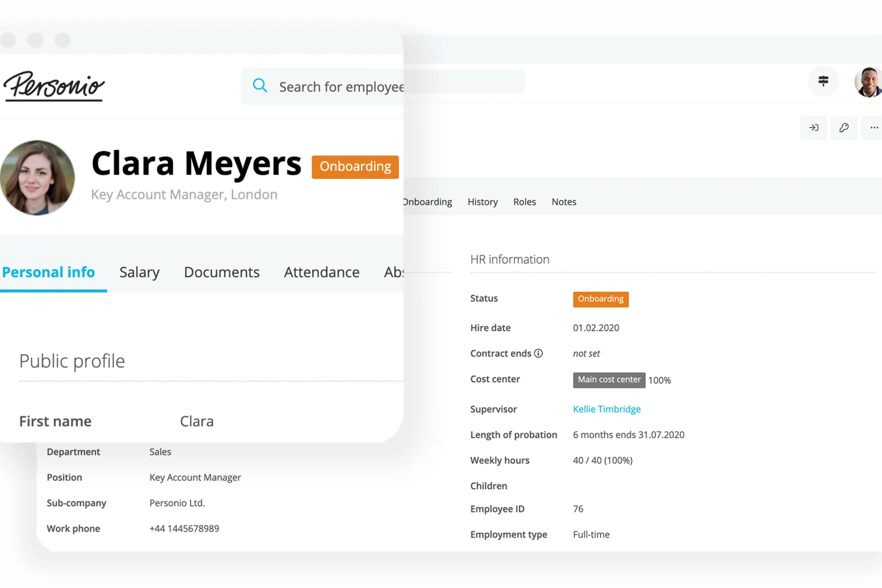
Task: Click the History navigation tab
Action: coord(482,202)
